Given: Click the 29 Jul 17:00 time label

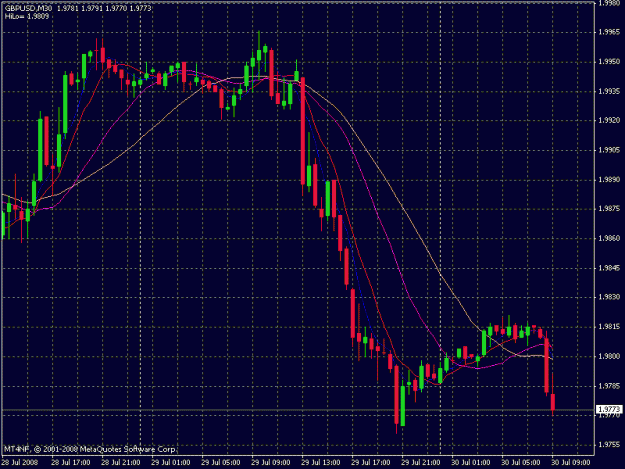Looking at the screenshot, I should 371,462.
